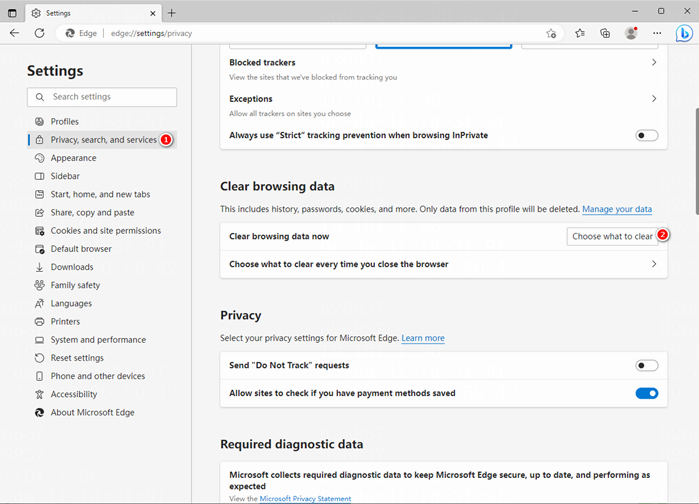Click the Downloads arrow icon
699x504 pixels.
tap(39, 267)
